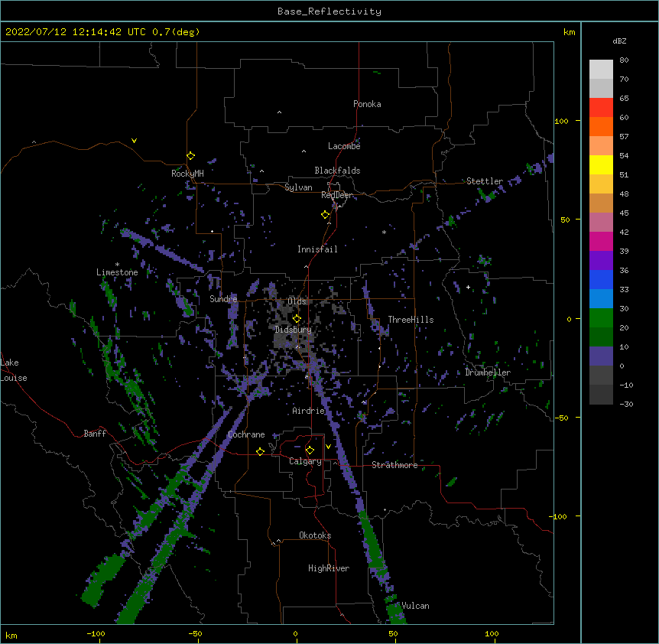This screenshot has height=644, width=659.
Task: Click the Lake Louise label
Action: coord(14,370)
